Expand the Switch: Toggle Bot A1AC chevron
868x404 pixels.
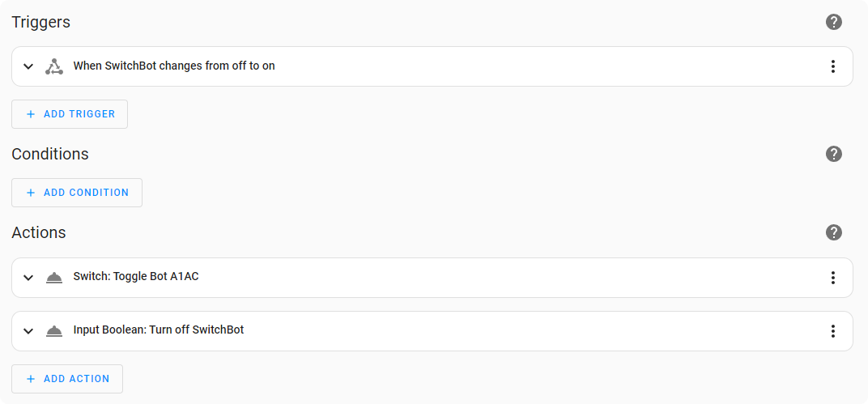28,278
